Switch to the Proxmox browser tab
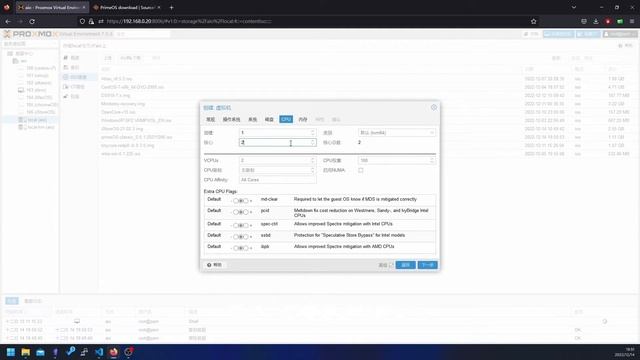Viewport: 640px width, 360px height. pyautogui.click(x=52, y=7)
